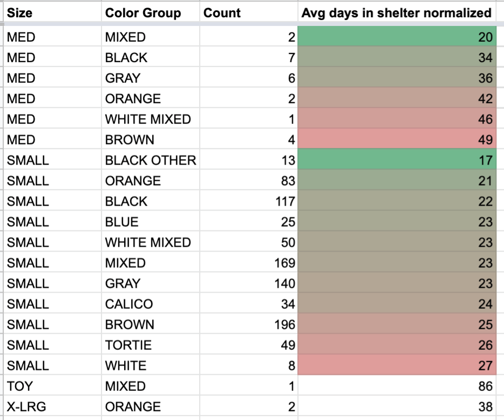This screenshot has height=420, width=504.
Task: Click count 169 for SMALL MIXED
Action: click(x=248, y=263)
